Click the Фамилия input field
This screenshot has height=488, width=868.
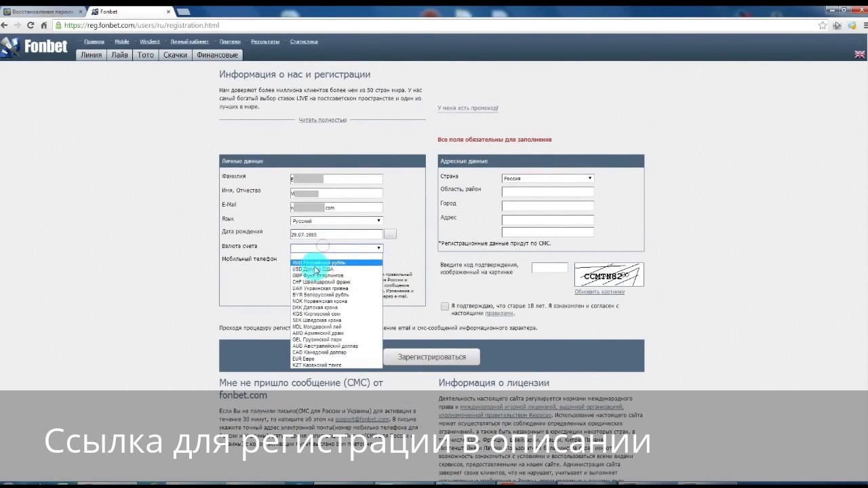point(336,179)
